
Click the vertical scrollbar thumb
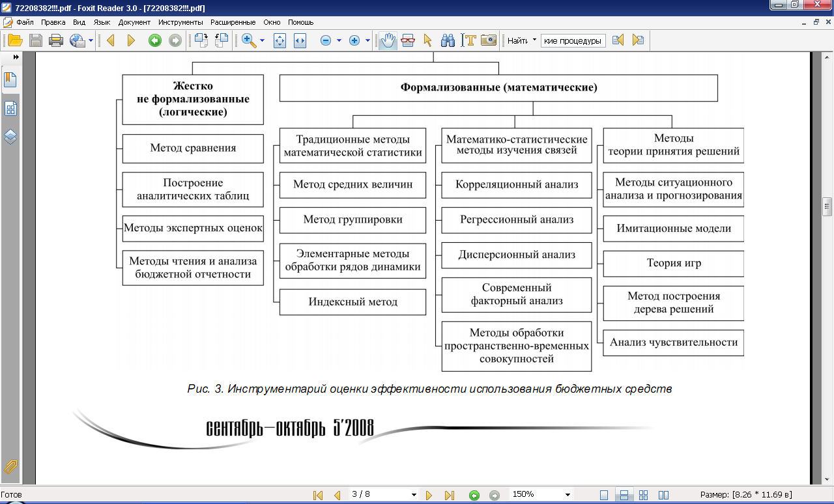coord(827,206)
